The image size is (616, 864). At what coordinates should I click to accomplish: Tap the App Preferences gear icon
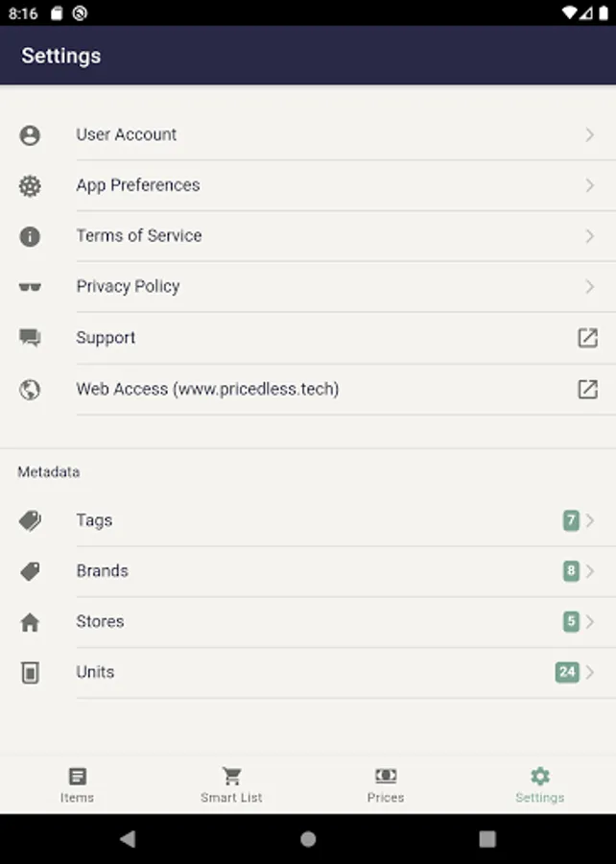(30, 186)
